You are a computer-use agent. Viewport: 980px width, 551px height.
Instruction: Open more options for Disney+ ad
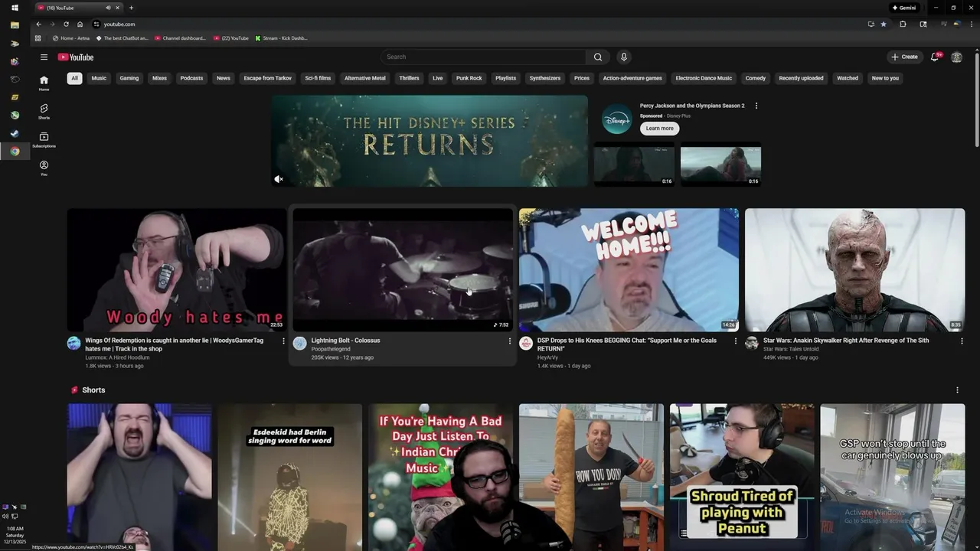click(x=756, y=106)
